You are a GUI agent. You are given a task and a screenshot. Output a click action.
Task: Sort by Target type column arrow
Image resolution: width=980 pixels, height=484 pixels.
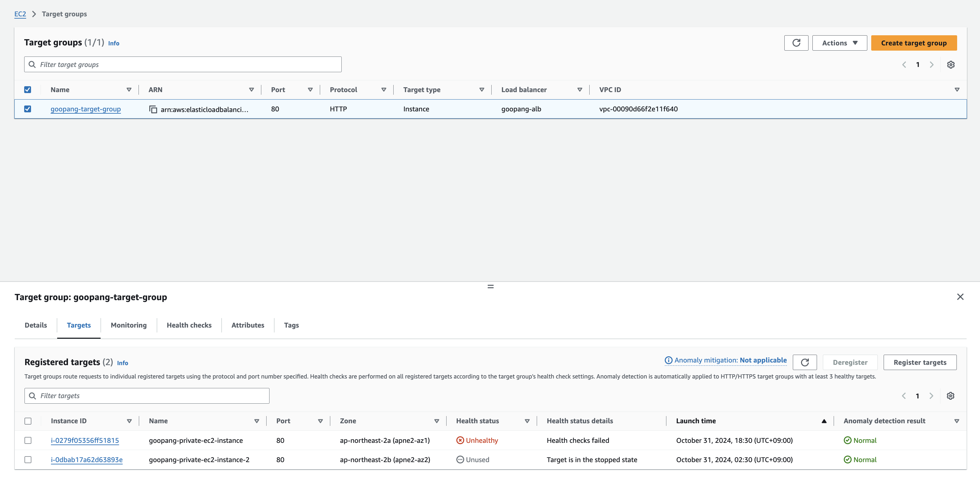[x=482, y=90]
